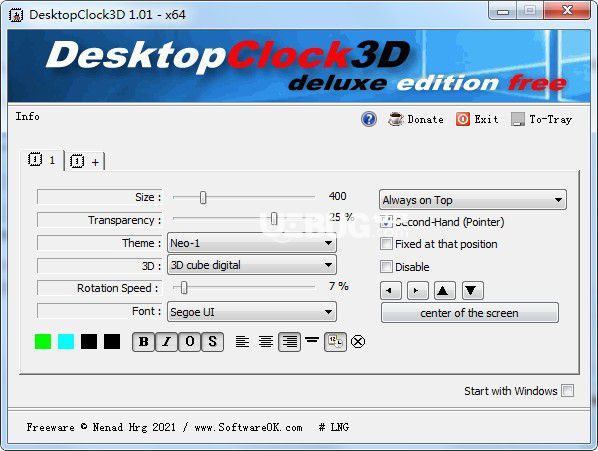
Task: Open the Font dropdown showing Segoe UI
Action: tap(252, 312)
